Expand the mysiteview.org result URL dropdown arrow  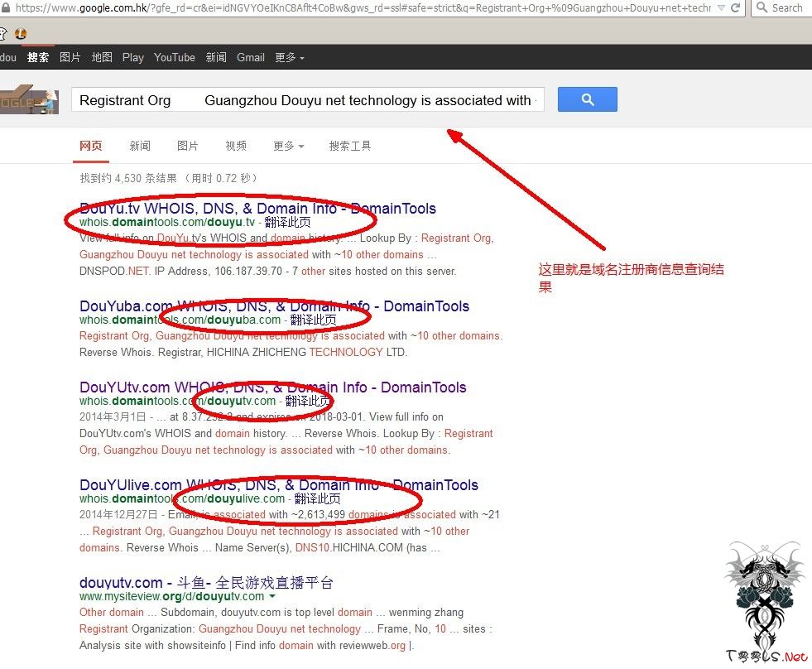click(x=272, y=596)
